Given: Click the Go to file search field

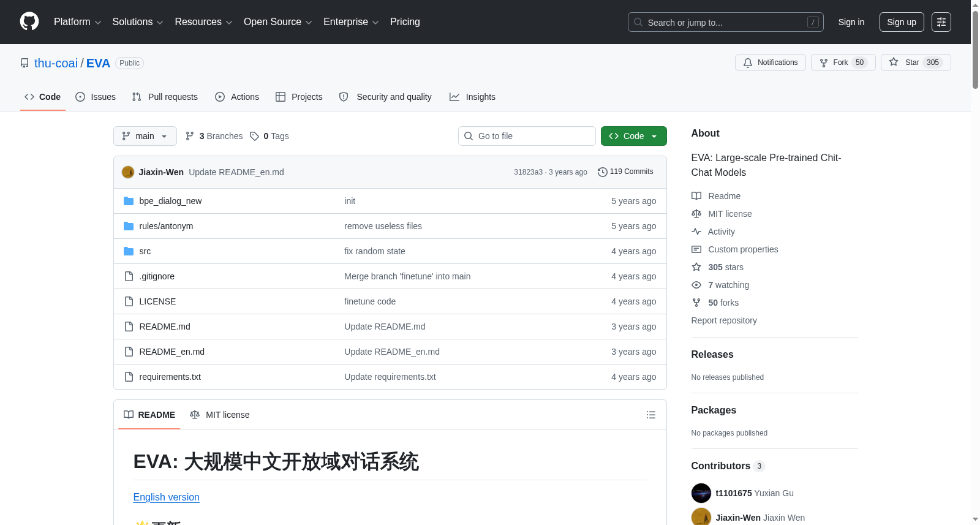Looking at the screenshot, I should pyautogui.click(x=527, y=136).
